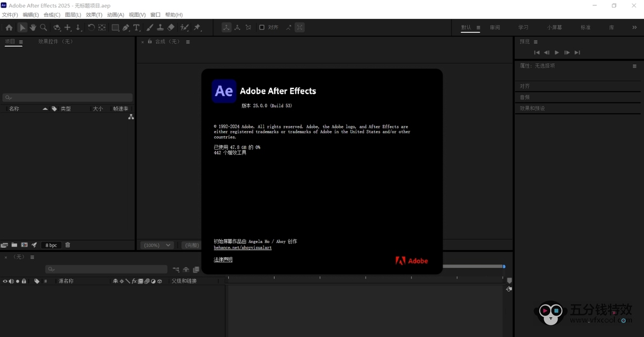Create a new folder in Project panel

click(x=14, y=245)
